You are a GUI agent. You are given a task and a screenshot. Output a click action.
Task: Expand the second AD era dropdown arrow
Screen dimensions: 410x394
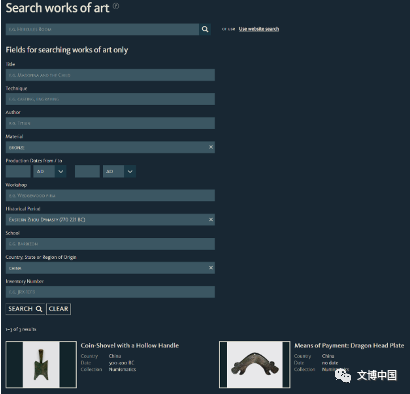tap(130, 171)
